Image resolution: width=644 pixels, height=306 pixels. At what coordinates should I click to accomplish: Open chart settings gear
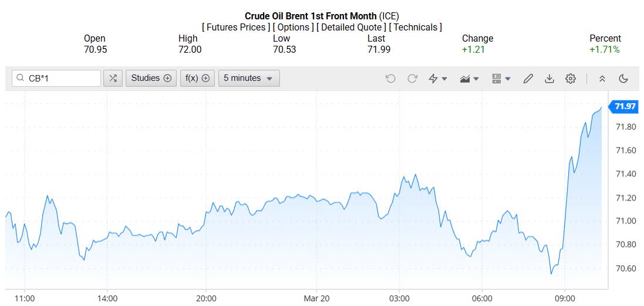(x=570, y=79)
